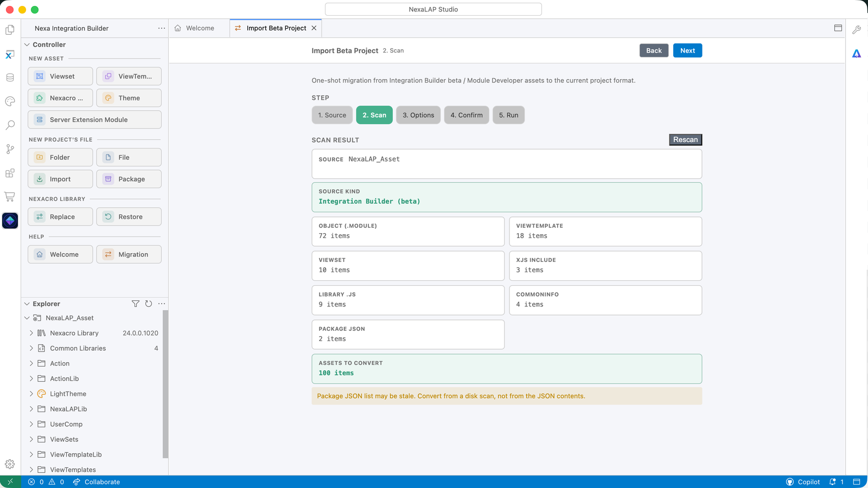The height and width of the screenshot is (488, 868).
Task: Open Source Control in activity bar
Action: [10, 149]
